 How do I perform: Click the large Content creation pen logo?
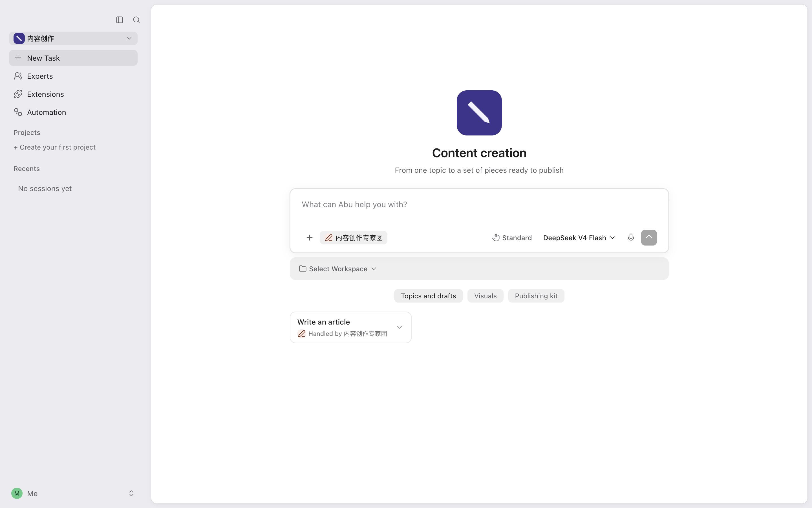pyautogui.click(x=479, y=113)
